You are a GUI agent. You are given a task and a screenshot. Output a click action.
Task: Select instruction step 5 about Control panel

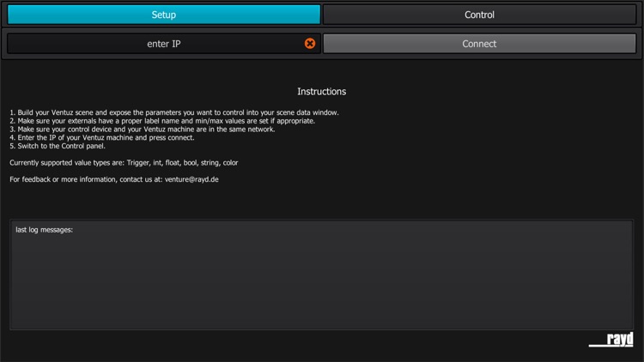(58, 146)
